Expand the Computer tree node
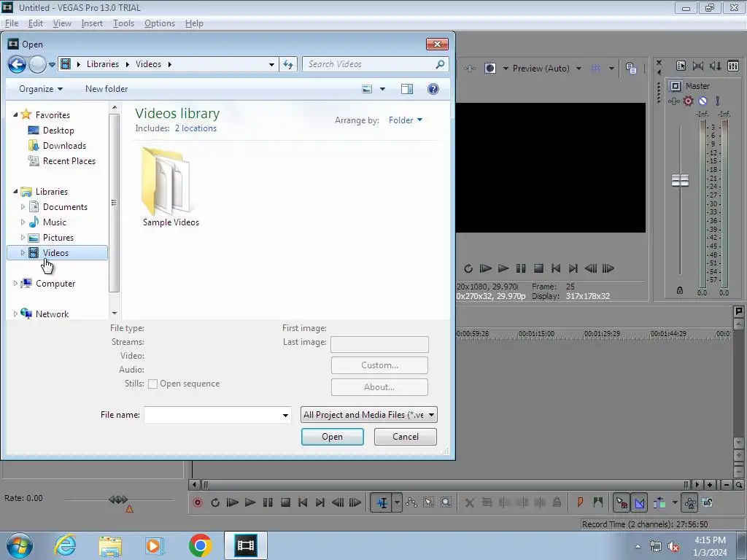The width and height of the screenshot is (747, 560). coord(15,284)
